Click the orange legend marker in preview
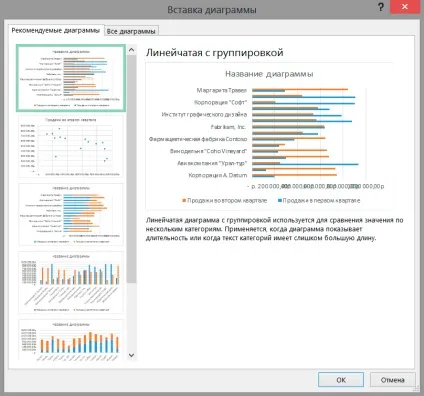This screenshot has width=424, height=396. (184, 200)
